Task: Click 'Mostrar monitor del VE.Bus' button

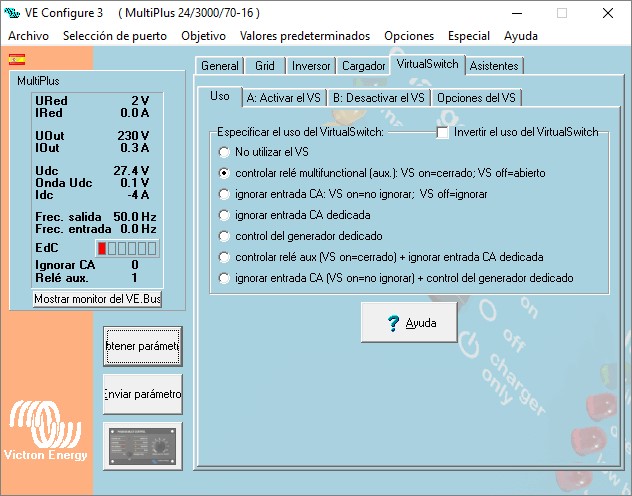Action: point(97,299)
